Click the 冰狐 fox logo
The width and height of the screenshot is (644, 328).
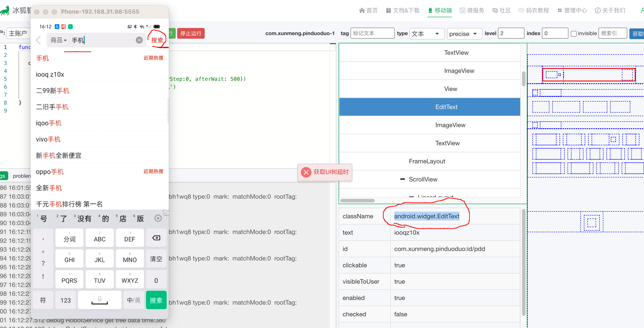(x=5, y=10)
